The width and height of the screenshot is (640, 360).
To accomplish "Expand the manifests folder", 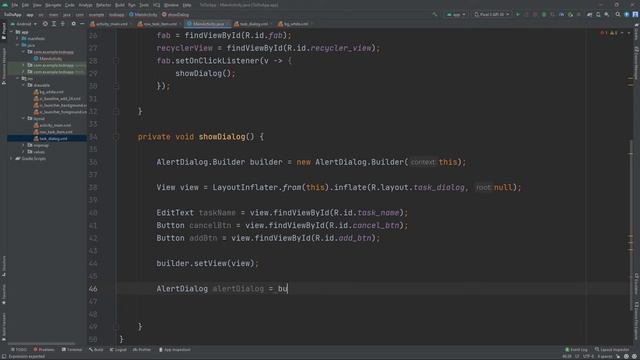I will [x=18, y=38].
